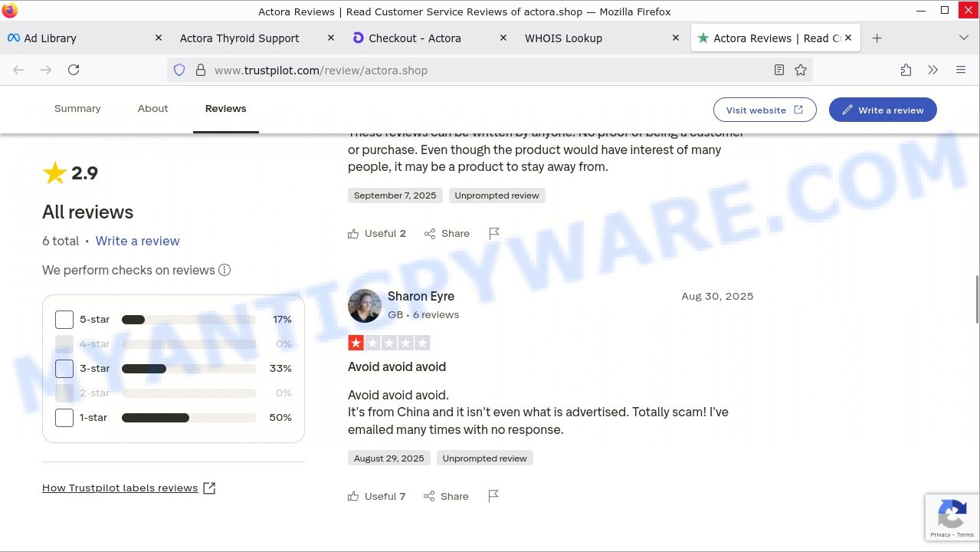980x552 pixels.
Task: Toggle reader view icon in address bar
Action: [x=779, y=70]
